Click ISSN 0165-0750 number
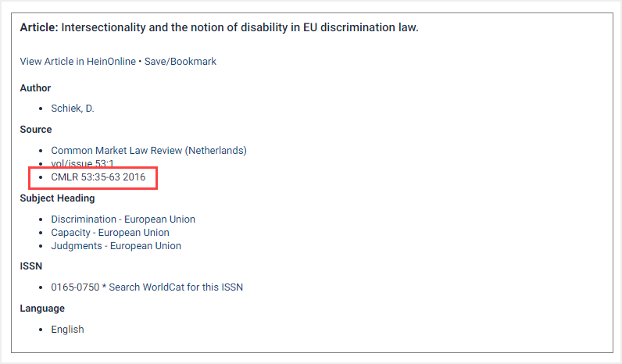Viewport: 622px width, 364px height. [75, 287]
